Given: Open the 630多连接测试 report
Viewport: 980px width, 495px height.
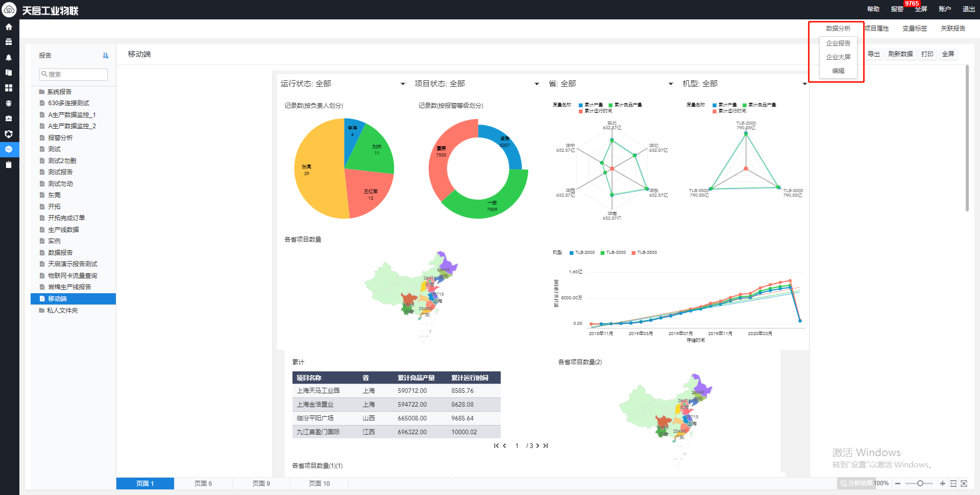Looking at the screenshot, I should click(x=68, y=103).
